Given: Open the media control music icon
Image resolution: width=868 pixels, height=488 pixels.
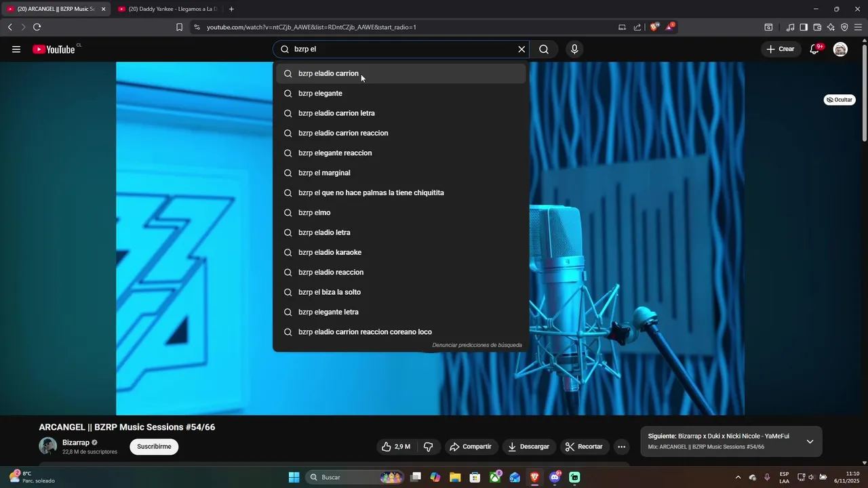Looking at the screenshot, I should [790, 27].
